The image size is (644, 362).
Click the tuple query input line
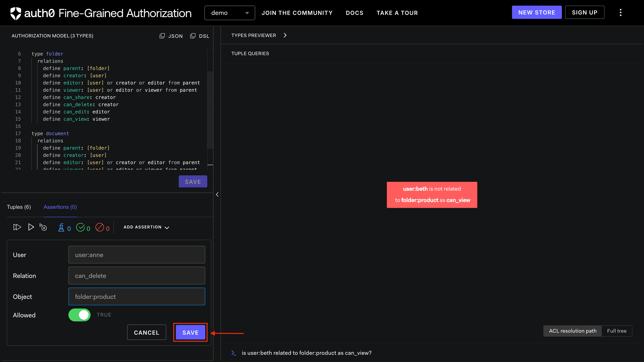point(307,353)
